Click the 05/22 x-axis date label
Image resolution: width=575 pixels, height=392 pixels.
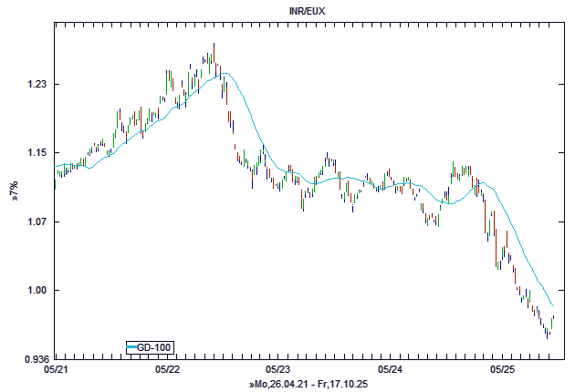click(x=167, y=370)
